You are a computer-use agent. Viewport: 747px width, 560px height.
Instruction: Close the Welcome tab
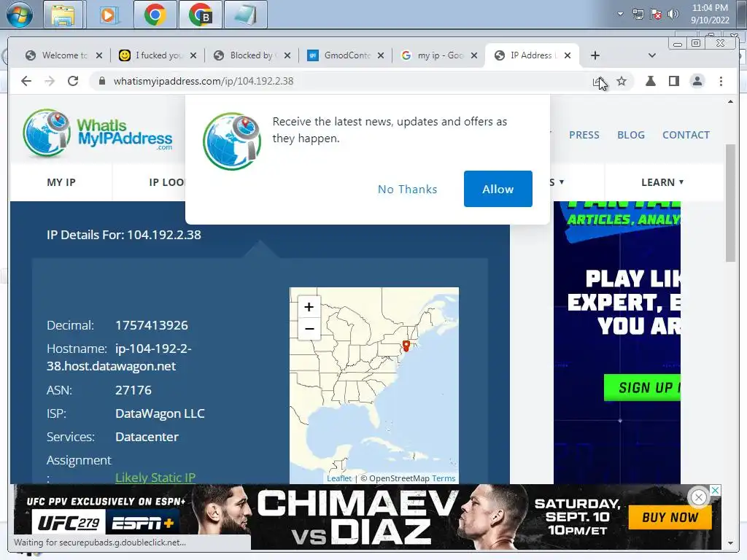click(x=99, y=55)
